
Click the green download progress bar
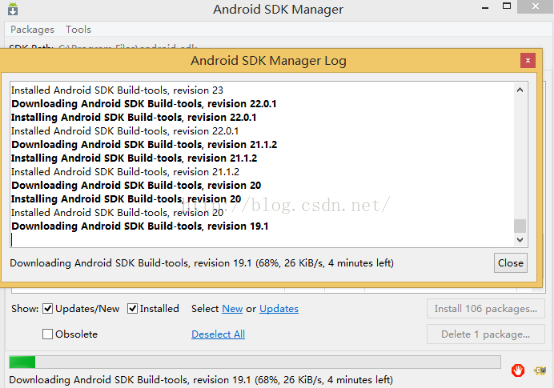pyautogui.click(x=255, y=362)
